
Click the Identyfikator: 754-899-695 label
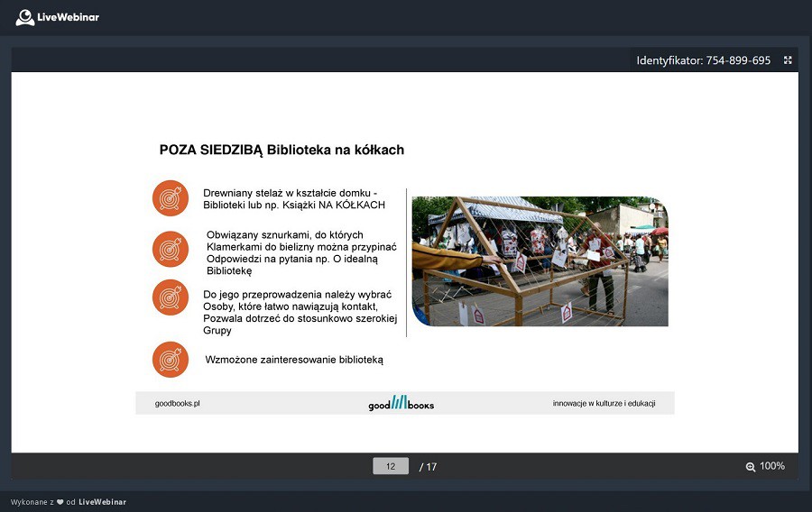(x=703, y=60)
